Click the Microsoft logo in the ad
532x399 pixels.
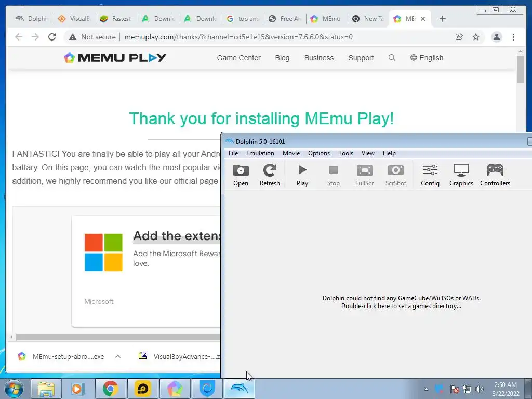pos(103,252)
